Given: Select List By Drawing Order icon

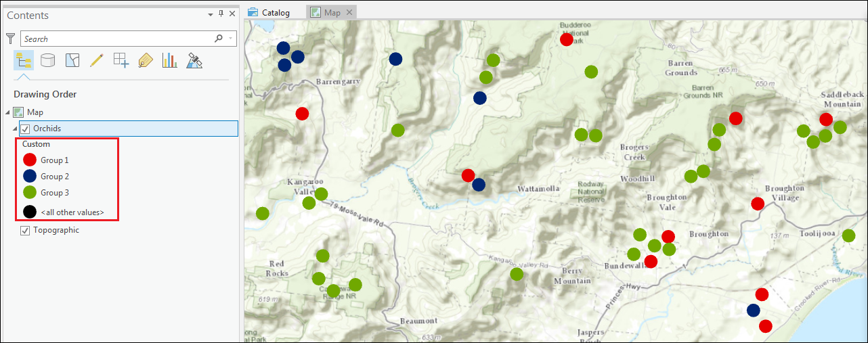Looking at the screenshot, I should click(x=23, y=60).
